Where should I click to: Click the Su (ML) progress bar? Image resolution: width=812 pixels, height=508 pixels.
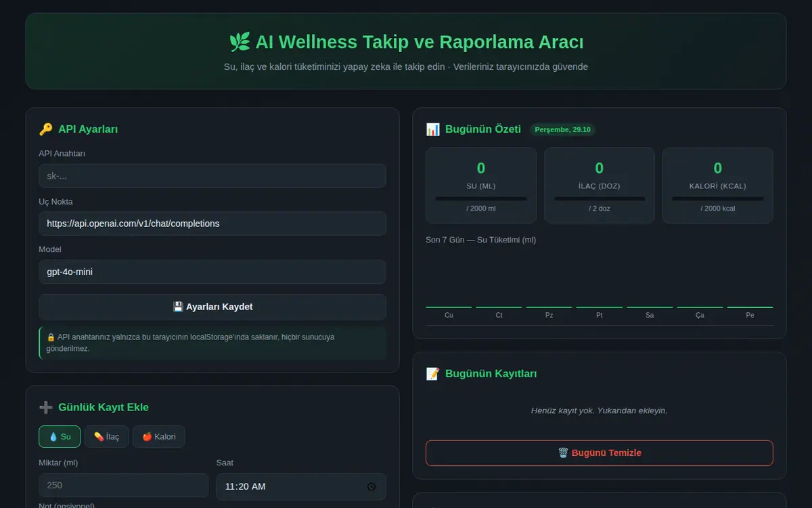(481, 198)
